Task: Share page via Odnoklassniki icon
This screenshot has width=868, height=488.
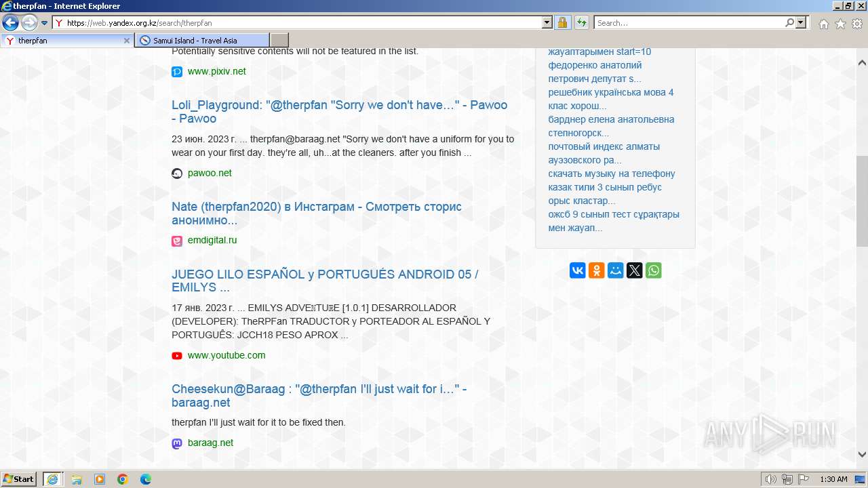Action: click(x=597, y=270)
